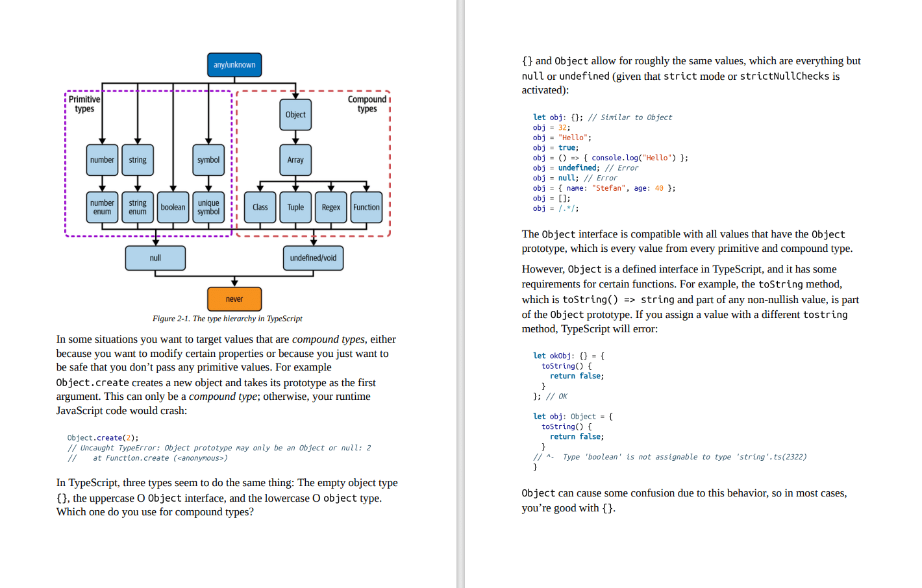Select the any/unknown node in the diagram

click(234, 65)
